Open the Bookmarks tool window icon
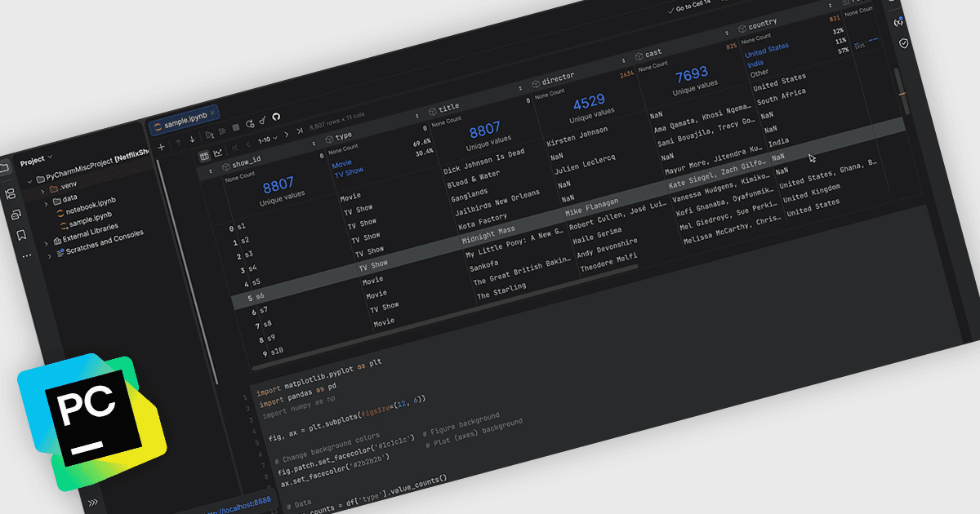Image resolution: width=980 pixels, height=514 pixels. [x=21, y=235]
